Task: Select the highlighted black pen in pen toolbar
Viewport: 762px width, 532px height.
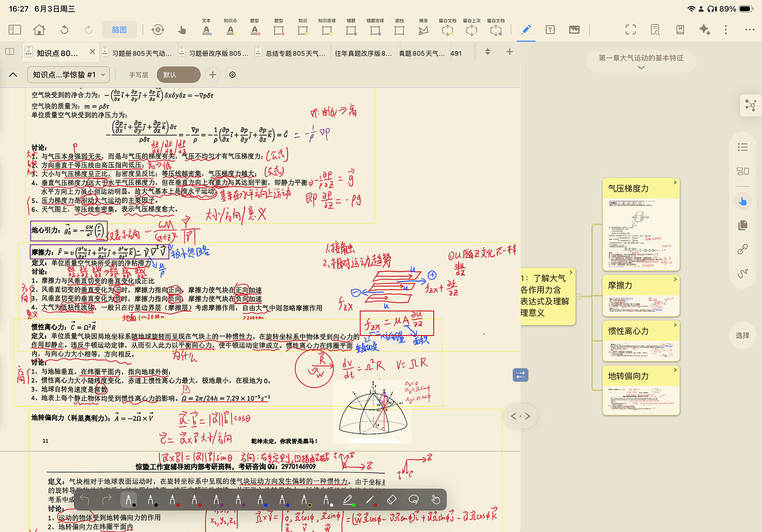Action: pos(129,500)
